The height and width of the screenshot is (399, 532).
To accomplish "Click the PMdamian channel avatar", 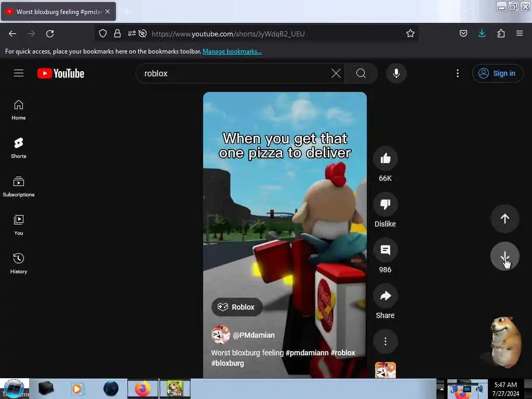I will (x=220, y=335).
